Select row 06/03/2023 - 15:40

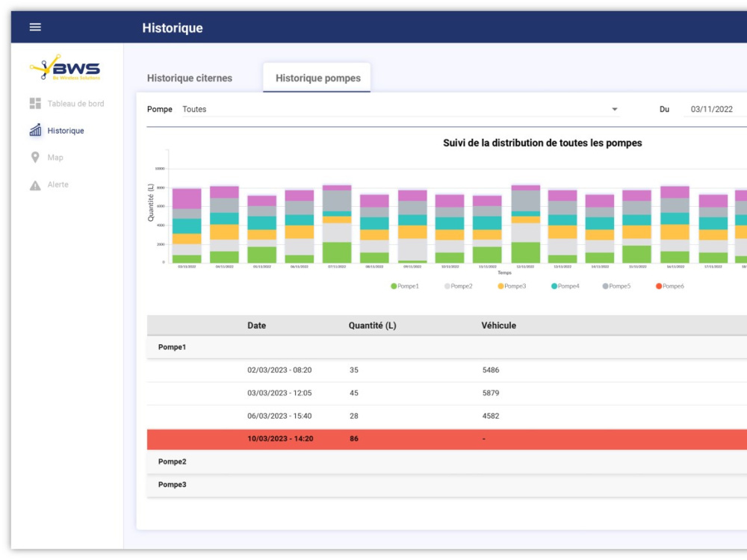447,416
